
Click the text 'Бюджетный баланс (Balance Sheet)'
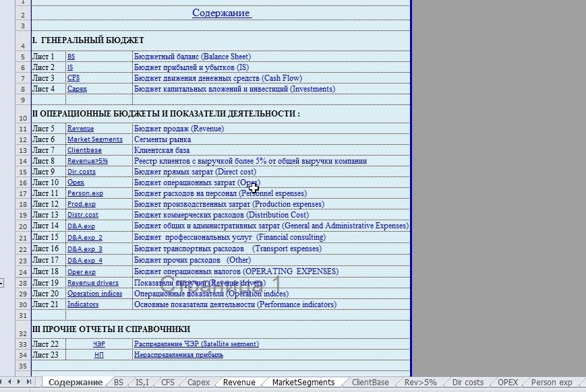coord(192,57)
